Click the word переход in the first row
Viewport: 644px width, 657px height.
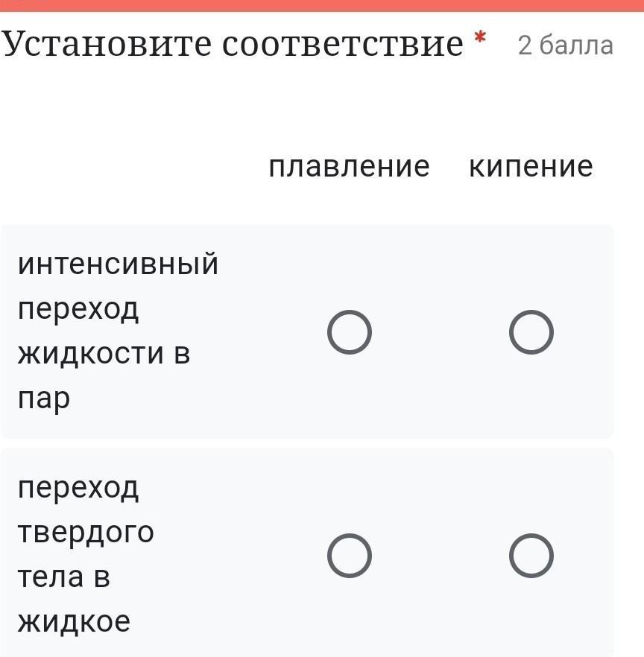78,308
